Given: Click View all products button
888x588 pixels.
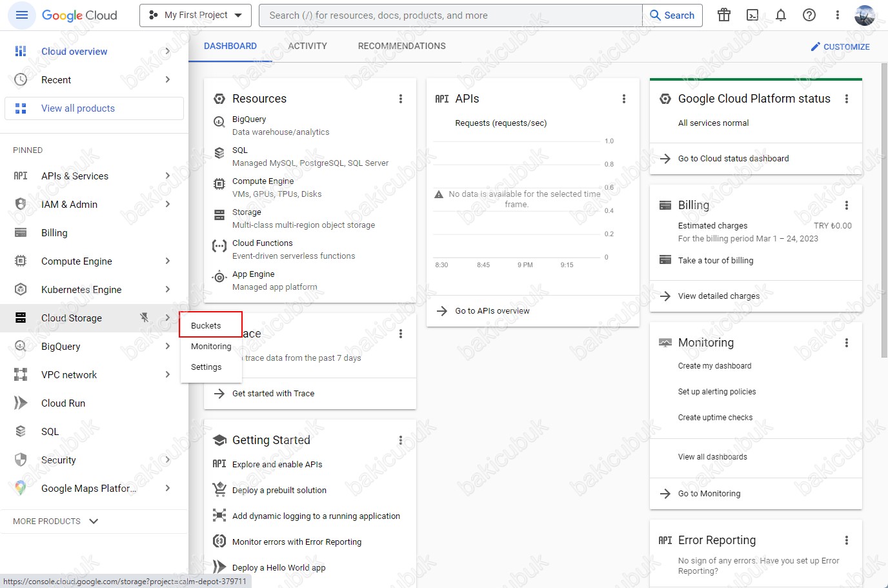Looking at the screenshot, I should point(94,108).
